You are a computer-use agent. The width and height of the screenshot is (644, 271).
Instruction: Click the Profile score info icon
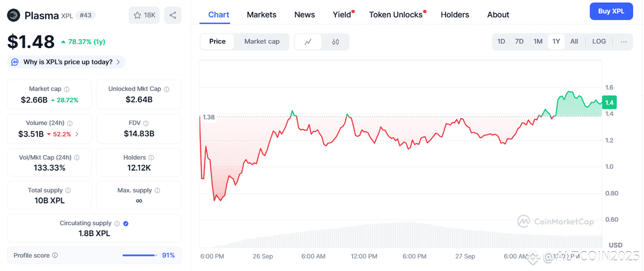coord(55,255)
